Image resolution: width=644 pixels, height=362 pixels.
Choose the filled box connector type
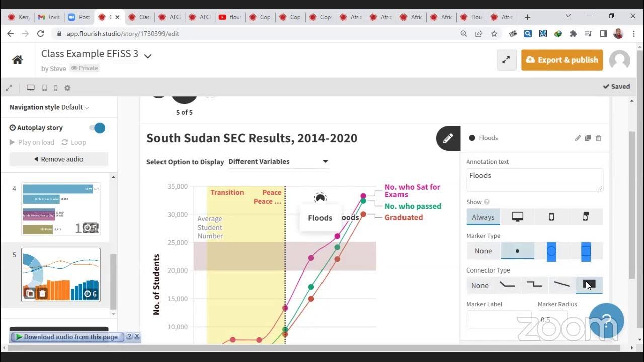589,285
